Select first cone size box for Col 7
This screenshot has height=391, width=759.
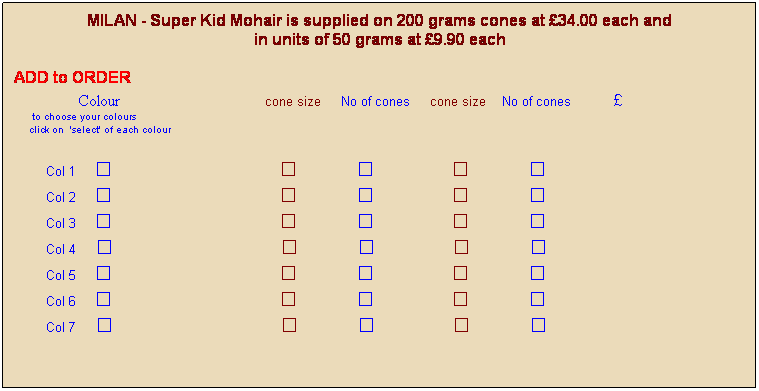click(289, 325)
